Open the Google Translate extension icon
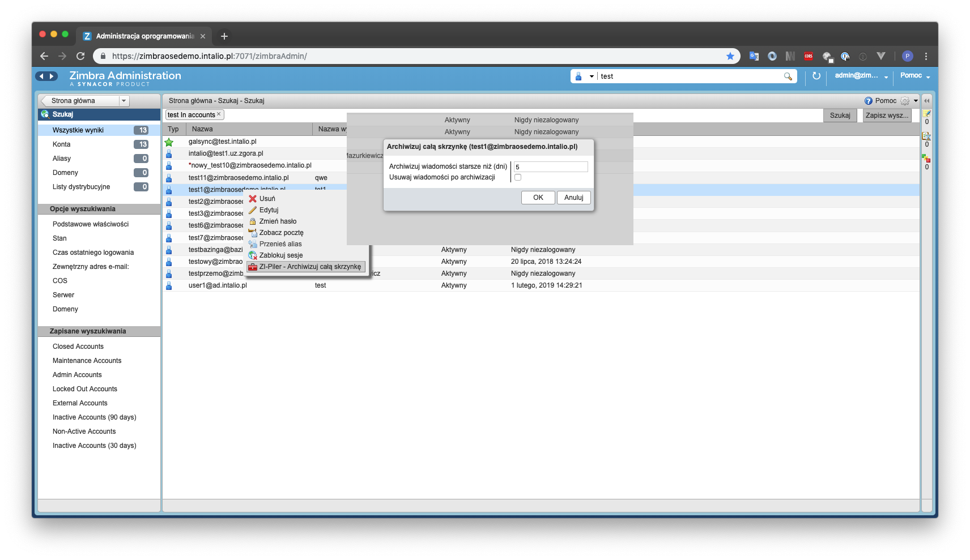Viewport: 970px width, 560px height. coord(754,56)
